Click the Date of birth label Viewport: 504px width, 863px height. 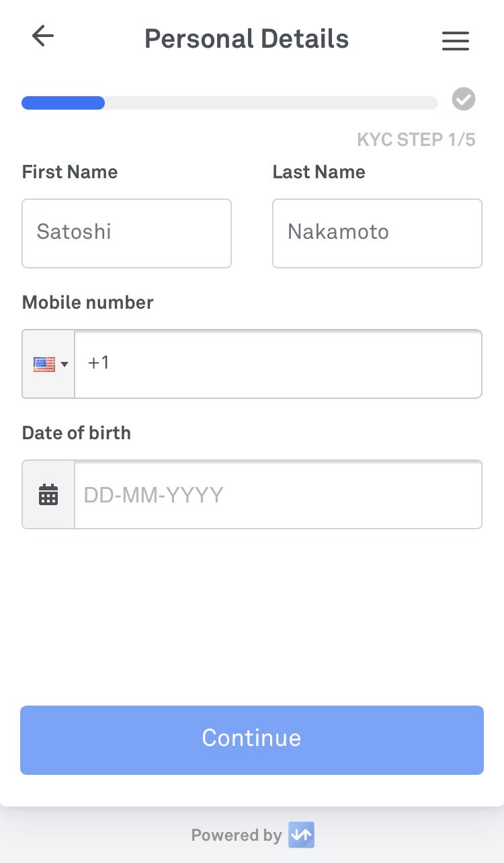coord(77,433)
